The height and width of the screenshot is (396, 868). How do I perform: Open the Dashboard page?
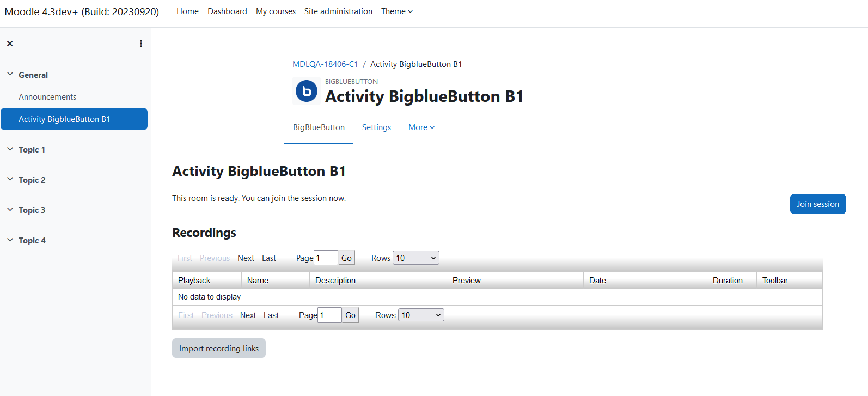227,11
